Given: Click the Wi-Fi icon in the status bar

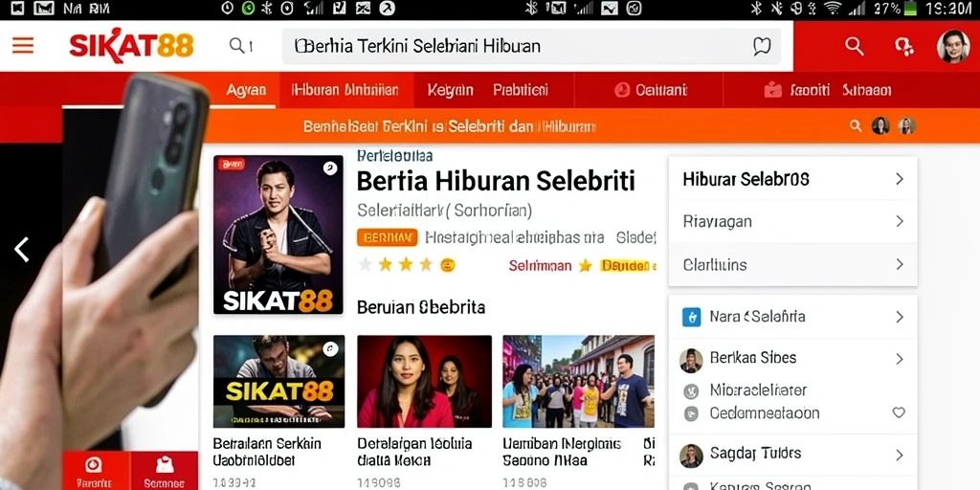Looking at the screenshot, I should point(832,8).
